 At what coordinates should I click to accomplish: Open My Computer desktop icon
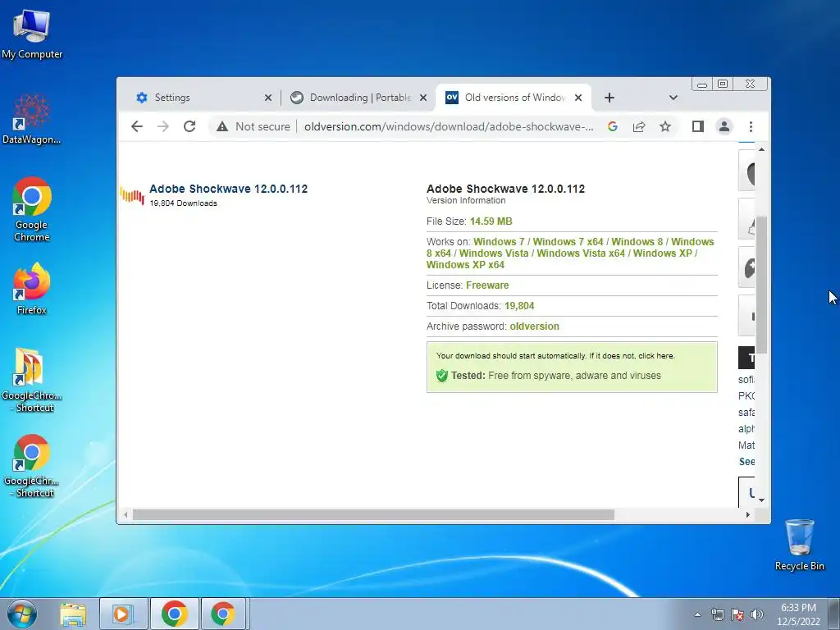tap(32, 34)
